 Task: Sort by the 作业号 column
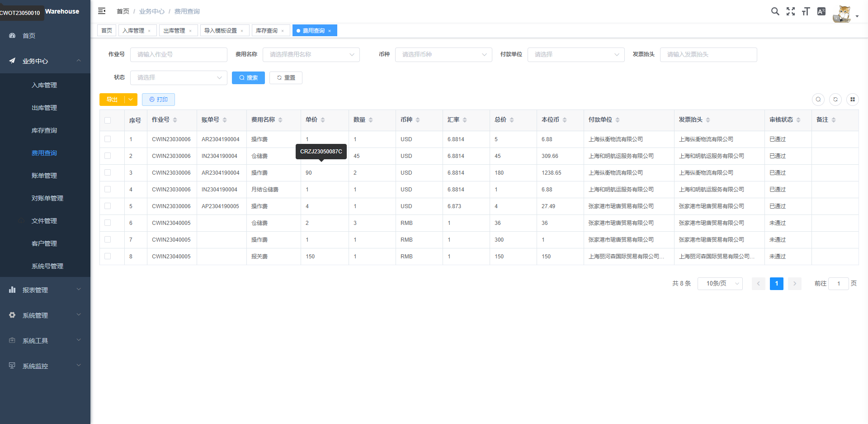click(x=175, y=120)
